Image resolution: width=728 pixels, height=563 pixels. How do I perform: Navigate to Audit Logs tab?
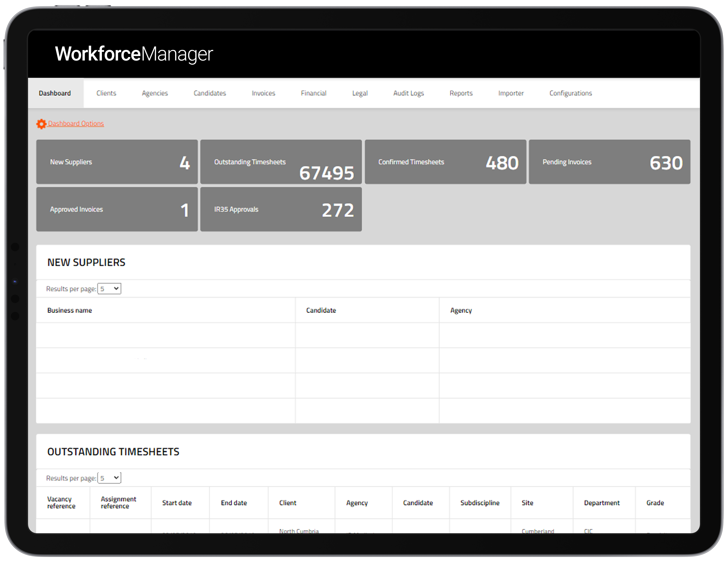pos(408,93)
